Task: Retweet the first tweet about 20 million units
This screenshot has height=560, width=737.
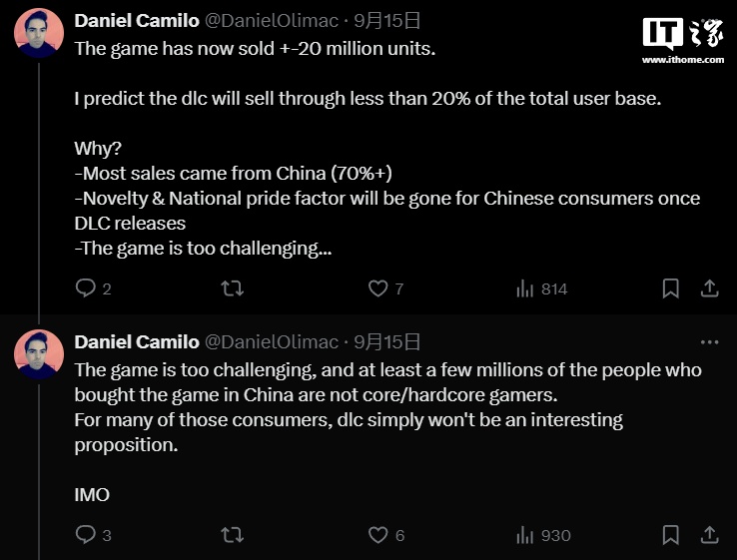Action: point(233,288)
